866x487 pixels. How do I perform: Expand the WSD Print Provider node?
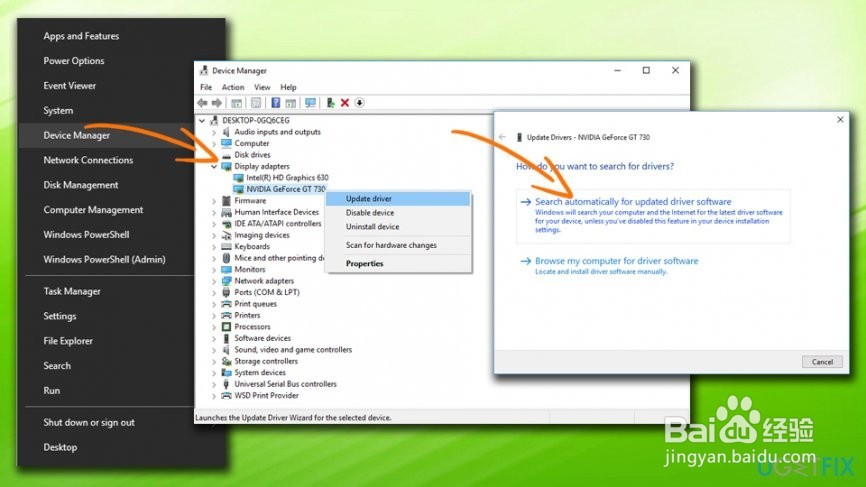pyautogui.click(x=214, y=396)
